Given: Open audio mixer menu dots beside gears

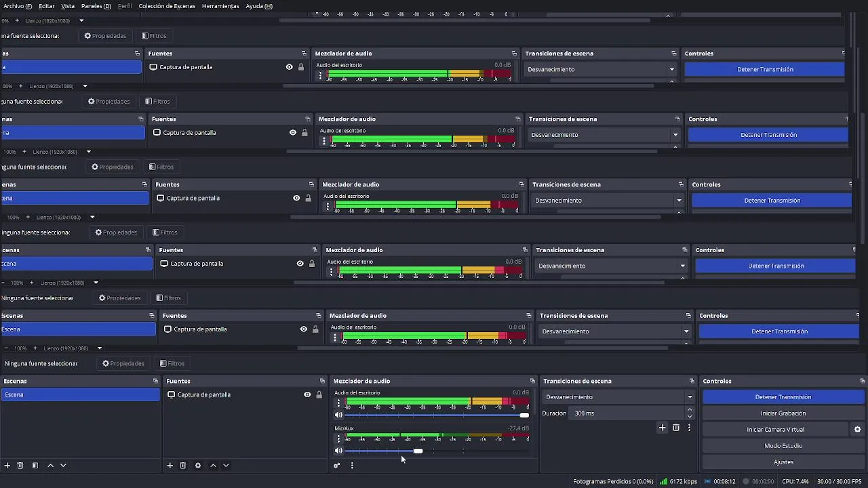Looking at the screenshot, I should (x=352, y=466).
